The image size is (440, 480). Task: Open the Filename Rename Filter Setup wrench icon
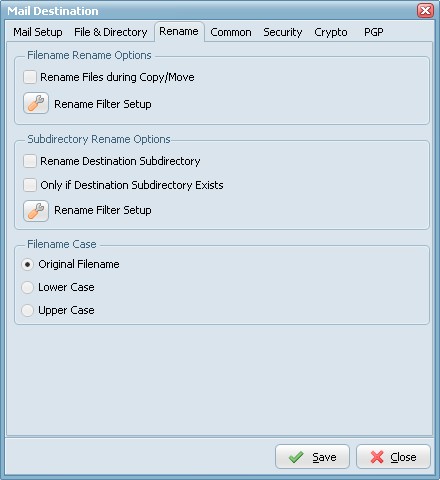click(36, 103)
